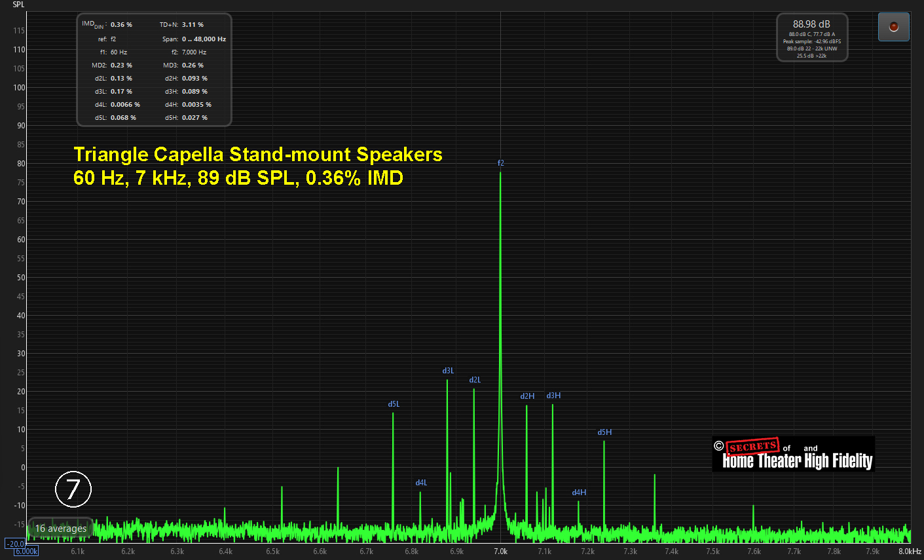The height and width of the screenshot is (560, 924).
Task: Click the 0.089 % d3H value in panel
Action: [x=194, y=92]
